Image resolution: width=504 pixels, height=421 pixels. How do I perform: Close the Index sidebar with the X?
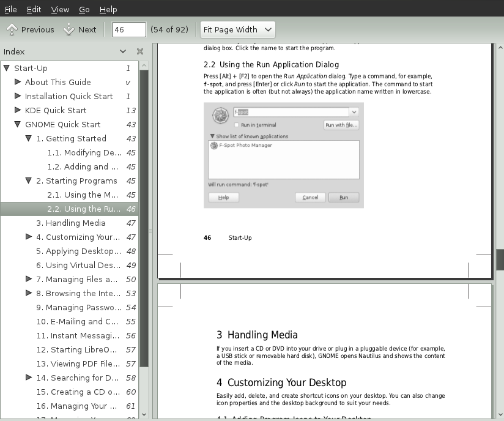(x=140, y=51)
